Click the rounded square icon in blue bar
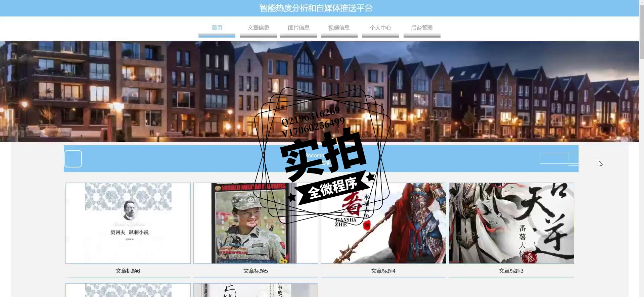 point(73,159)
